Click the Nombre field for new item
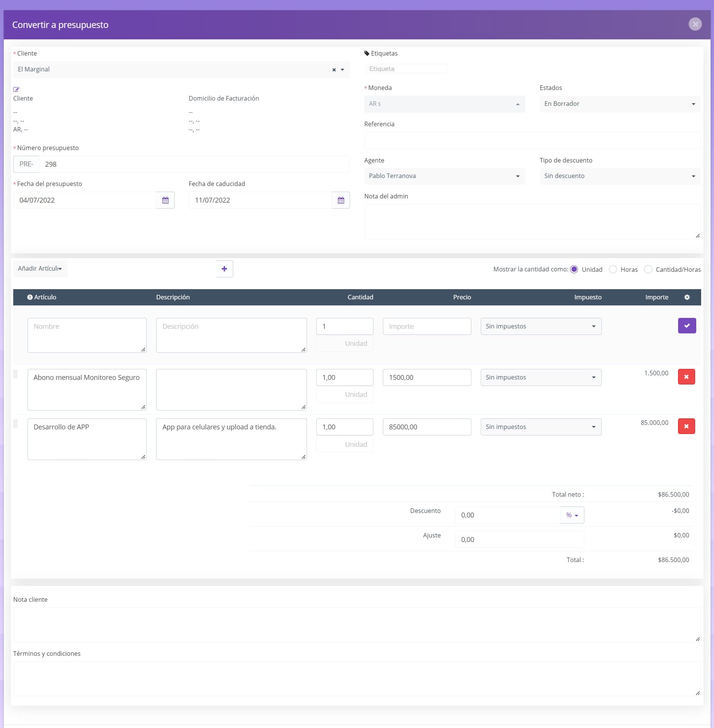Viewport: 714px width, 728px height. (87, 335)
